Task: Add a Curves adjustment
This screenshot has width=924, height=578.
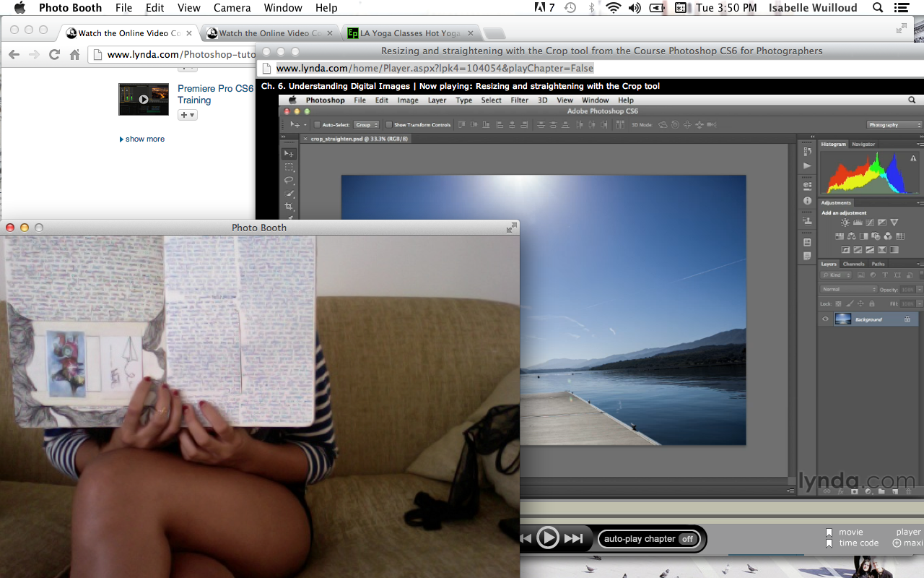Action: click(870, 223)
